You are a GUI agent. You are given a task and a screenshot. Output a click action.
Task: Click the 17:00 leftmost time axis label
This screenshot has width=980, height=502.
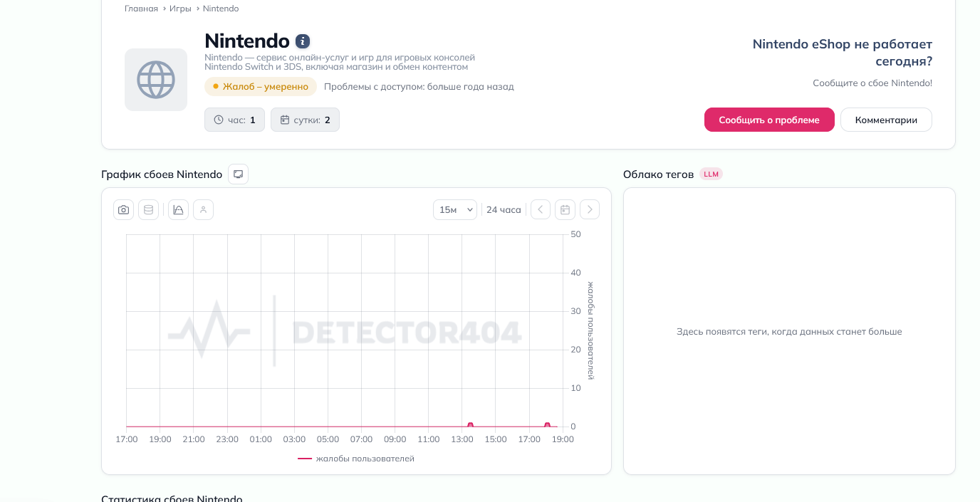pyautogui.click(x=127, y=439)
